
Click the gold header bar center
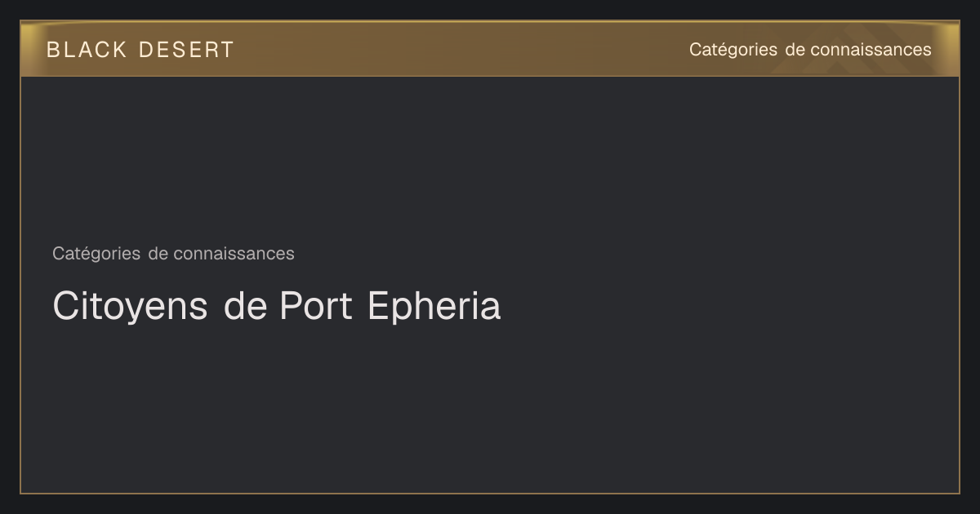click(490, 49)
